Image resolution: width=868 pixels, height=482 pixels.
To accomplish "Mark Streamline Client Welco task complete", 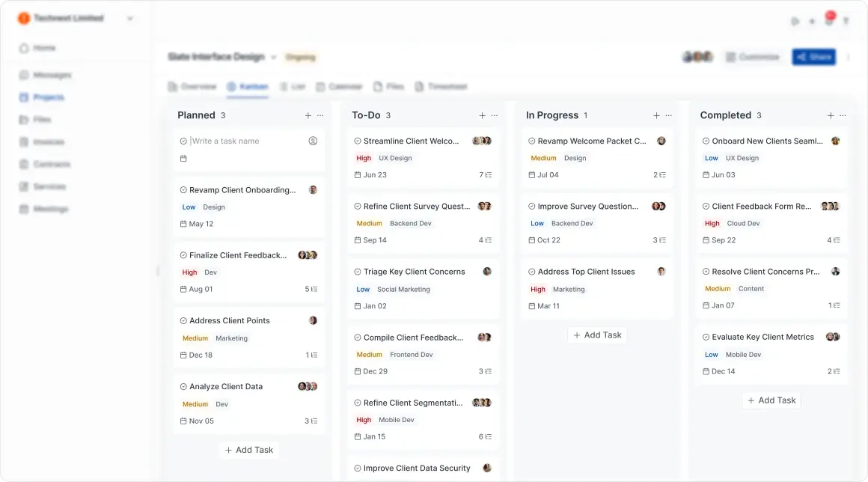I will click(358, 141).
